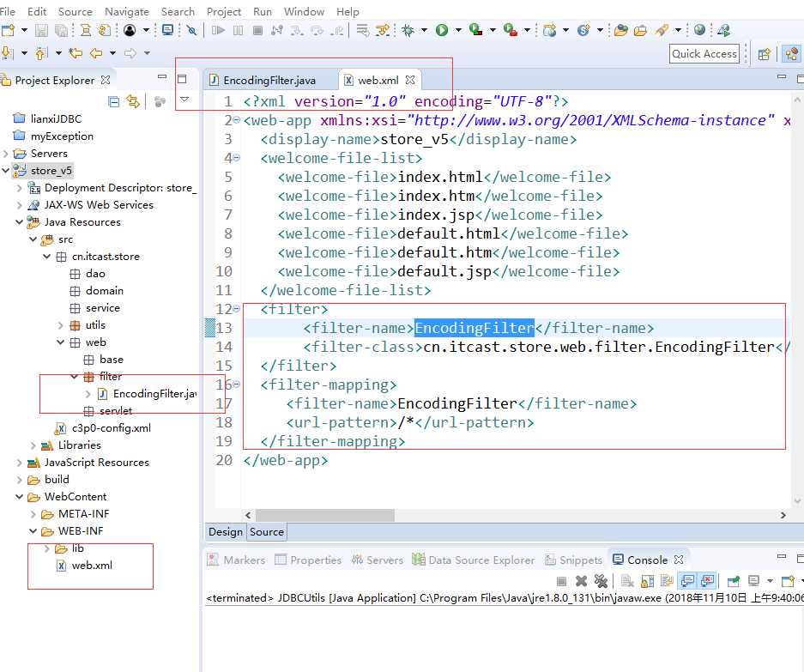The image size is (804, 672).
Task: Open dropdown next to Debug bug icon
Action: (x=424, y=30)
